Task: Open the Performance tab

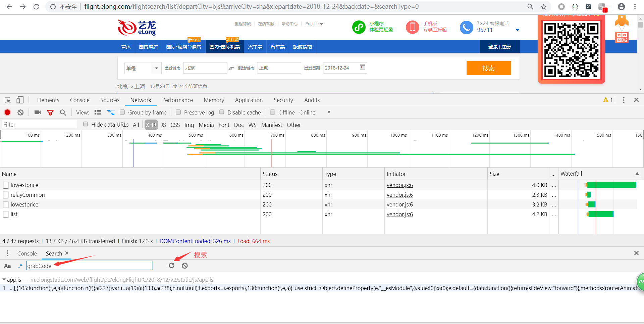Action: (x=177, y=100)
